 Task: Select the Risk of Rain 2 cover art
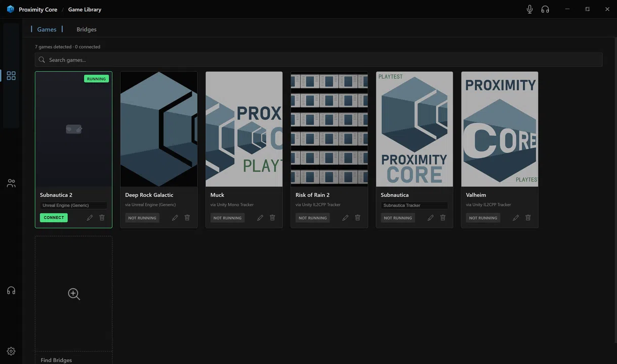(329, 129)
